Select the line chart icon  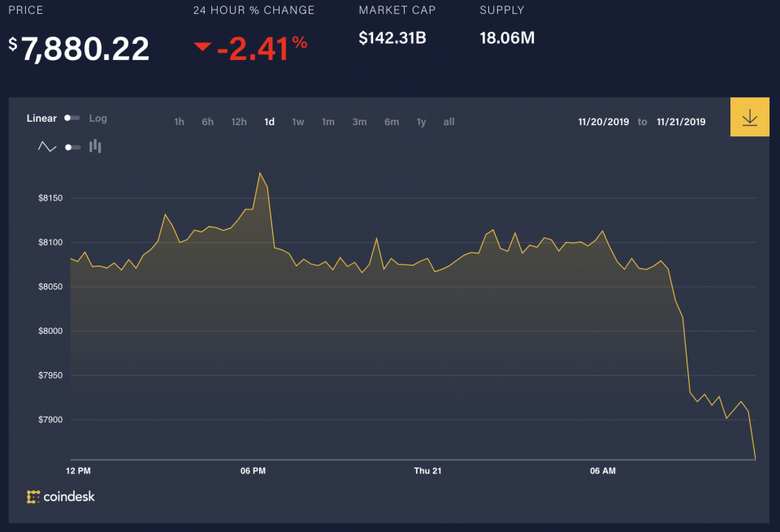(x=47, y=147)
